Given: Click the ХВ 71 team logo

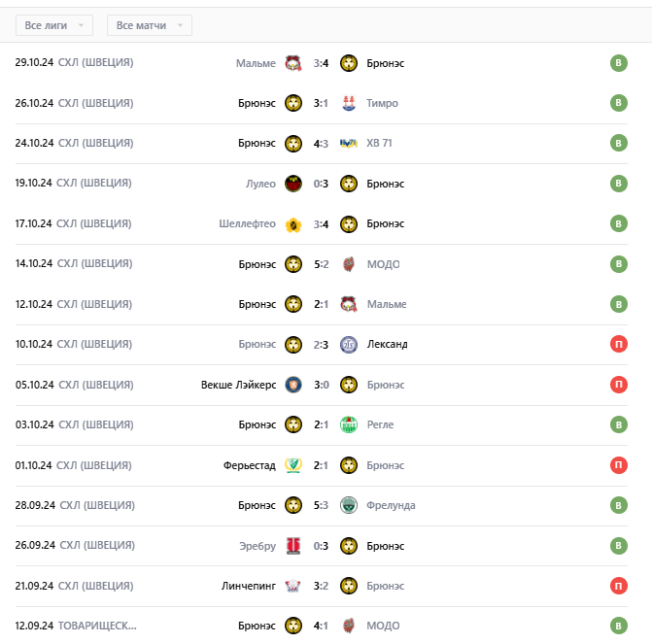Looking at the screenshot, I should click(350, 144).
